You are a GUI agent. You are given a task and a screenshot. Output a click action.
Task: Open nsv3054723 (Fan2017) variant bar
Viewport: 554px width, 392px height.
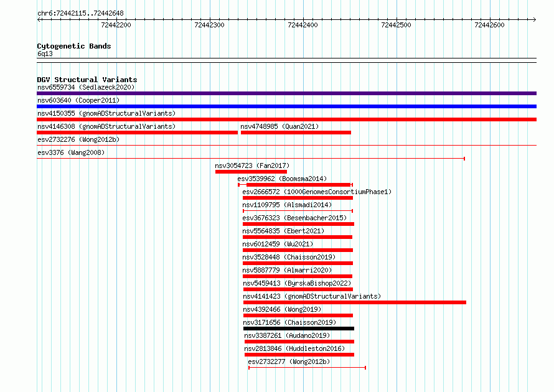[251, 172]
